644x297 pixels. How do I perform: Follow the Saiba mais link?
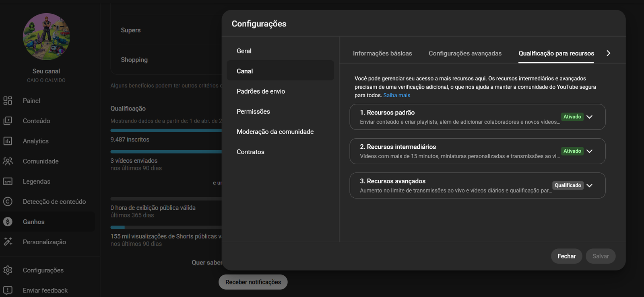[x=396, y=95]
